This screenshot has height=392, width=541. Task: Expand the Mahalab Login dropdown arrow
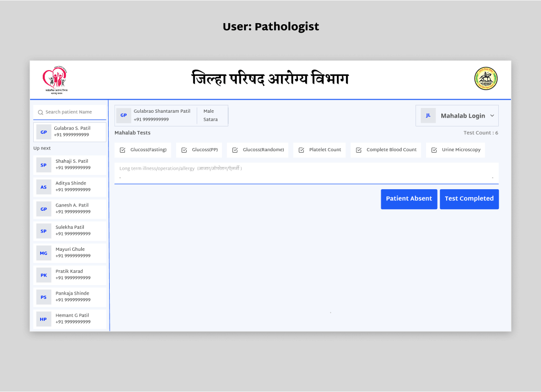pyautogui.click(x=492, y=116)
